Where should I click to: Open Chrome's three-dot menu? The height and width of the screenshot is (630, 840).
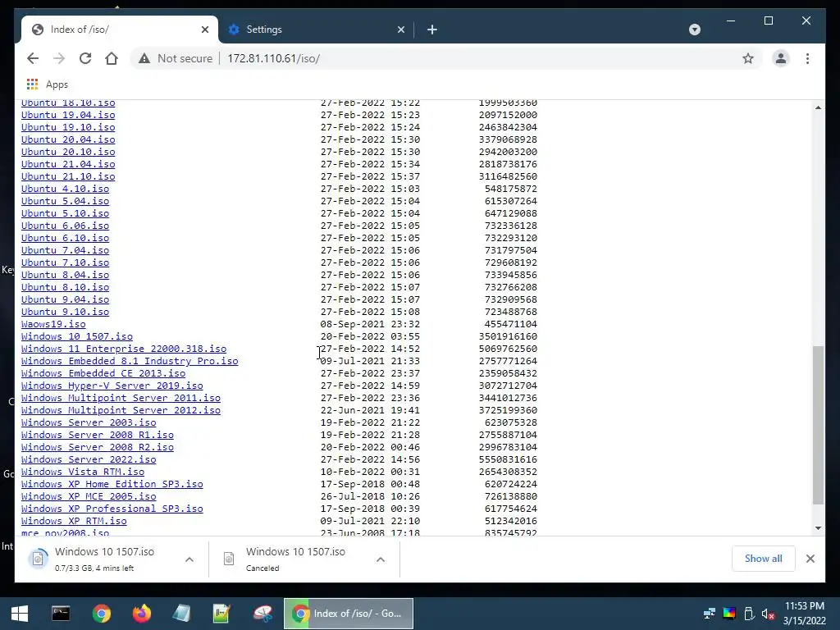[807, 58]
